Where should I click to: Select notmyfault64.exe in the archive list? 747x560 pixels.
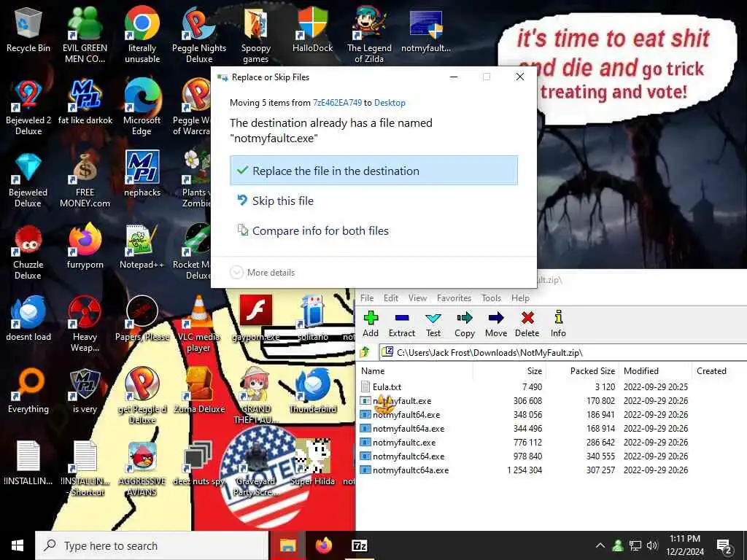click(406, 414)
